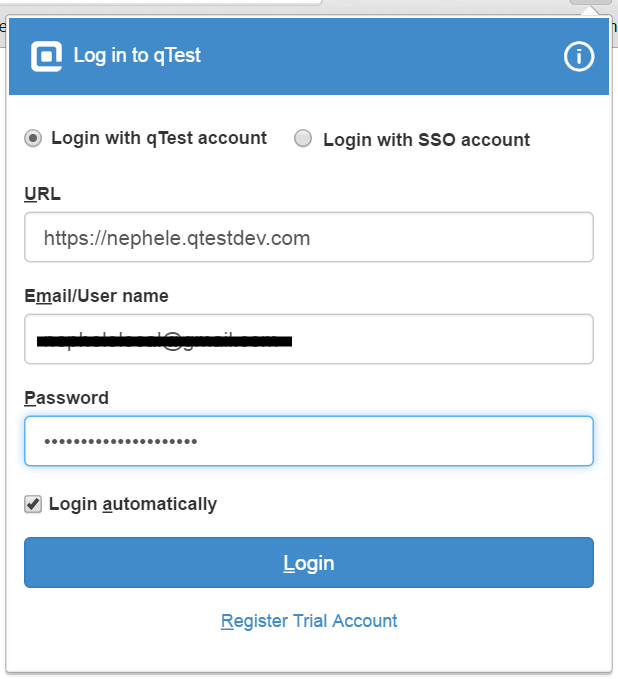Select Login with SSO account radio button
Screen dimensions: 618x679
[303, 139]
